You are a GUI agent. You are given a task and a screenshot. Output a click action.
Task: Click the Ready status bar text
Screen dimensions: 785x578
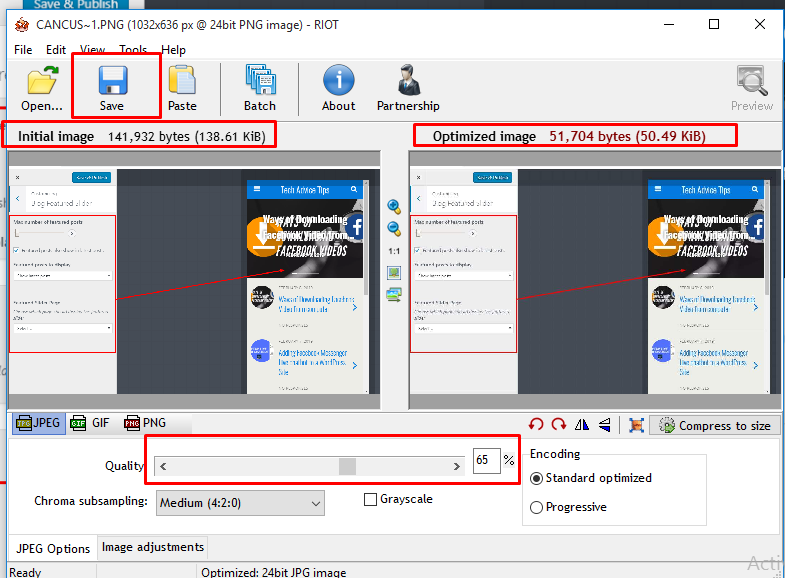(x=25, y=572)
